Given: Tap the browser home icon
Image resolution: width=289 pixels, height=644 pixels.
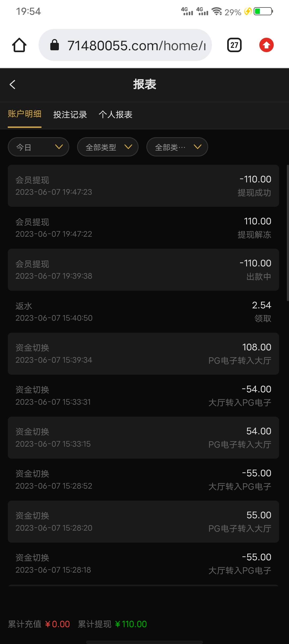Looking at the screenshot, I should click(x=19, y=45).
